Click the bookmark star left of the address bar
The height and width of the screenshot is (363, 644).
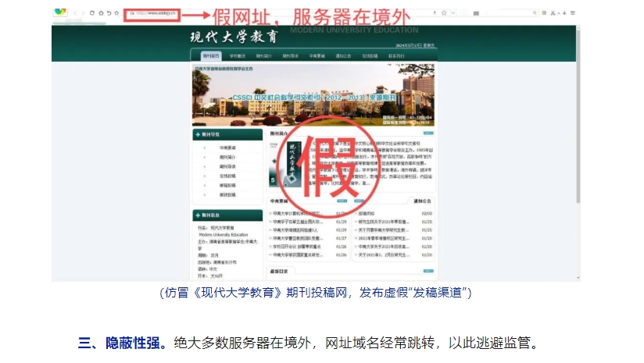(x=116, y=13)
